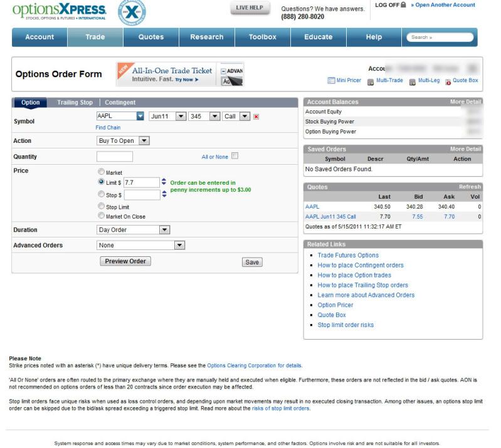501x448 pixels.
Task: Click More Detail in Saved Orders
Action: click(465, 149)
